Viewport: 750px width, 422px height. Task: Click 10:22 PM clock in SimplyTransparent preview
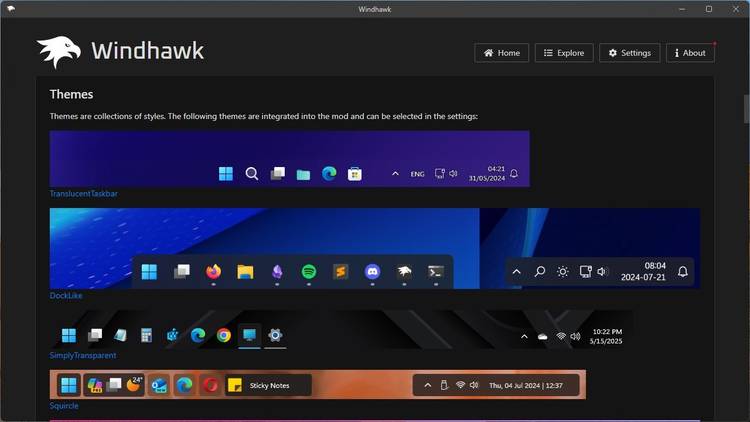click(x=607, y=332)
